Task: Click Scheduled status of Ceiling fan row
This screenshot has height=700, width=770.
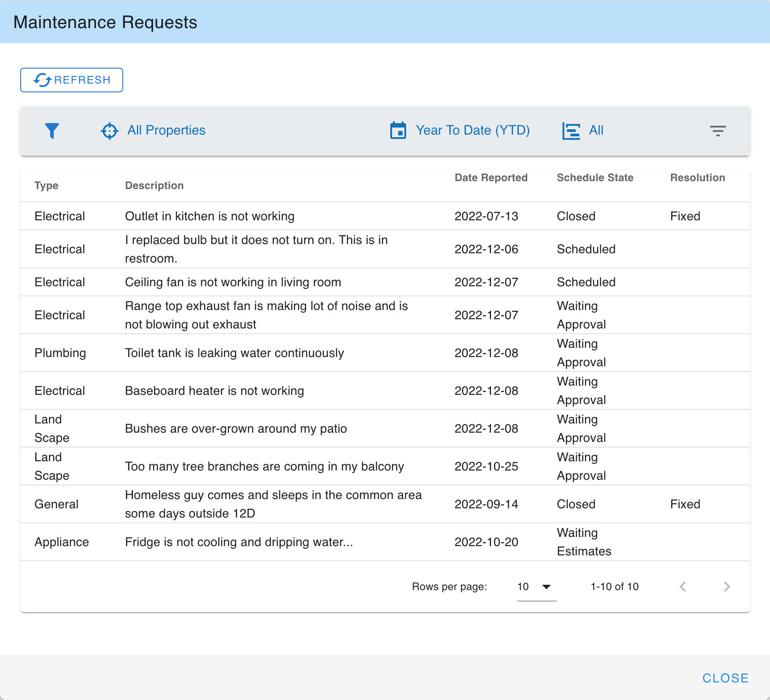Action: click(586, 282)
